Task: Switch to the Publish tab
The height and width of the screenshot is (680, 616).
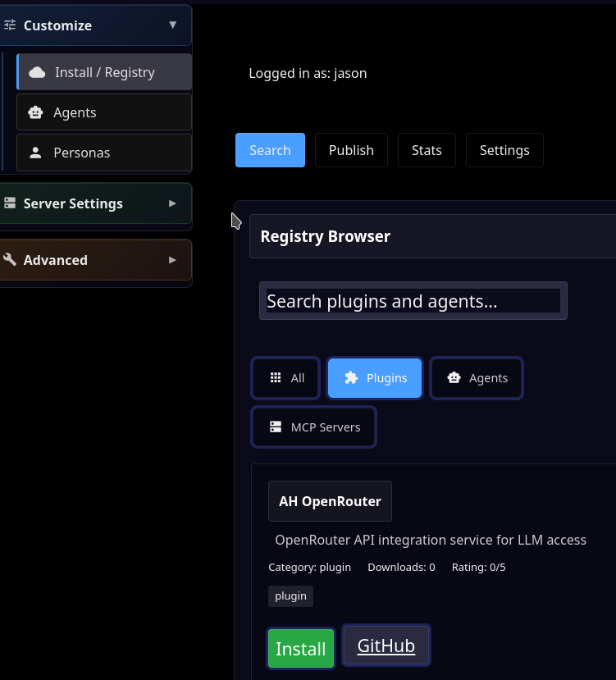Action: 351,150
